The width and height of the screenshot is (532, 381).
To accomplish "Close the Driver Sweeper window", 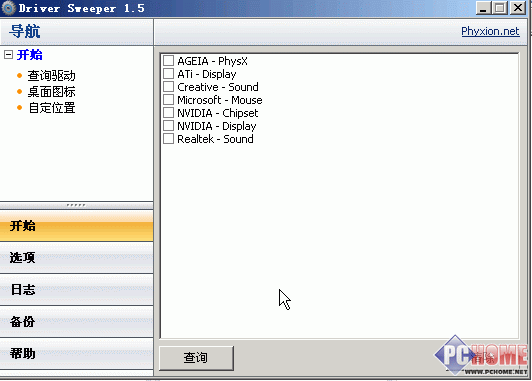I will pyautogui.click(x=518, y=8).
